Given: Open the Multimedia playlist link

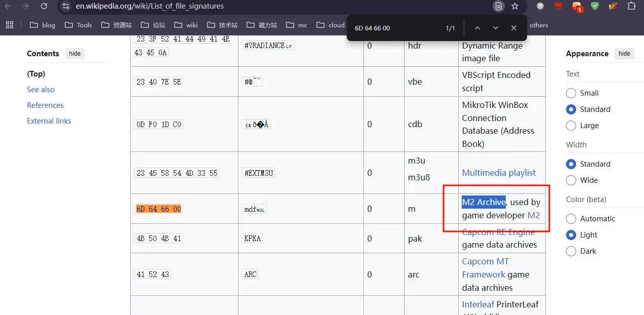Looking at the screenshot, I should coord(499,173).
